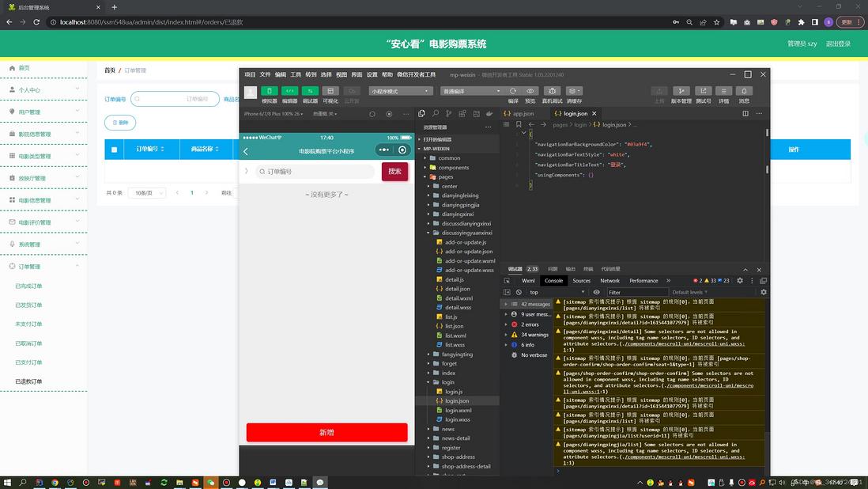The image size is (868, 489).
Task: Toggle the editor panel button (编辑器)
Action: coord(290,91)
